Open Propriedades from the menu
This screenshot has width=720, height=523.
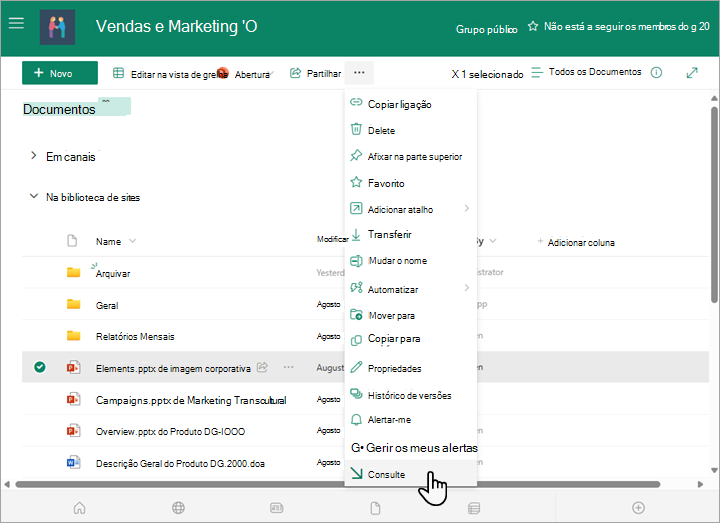[411, 368]
